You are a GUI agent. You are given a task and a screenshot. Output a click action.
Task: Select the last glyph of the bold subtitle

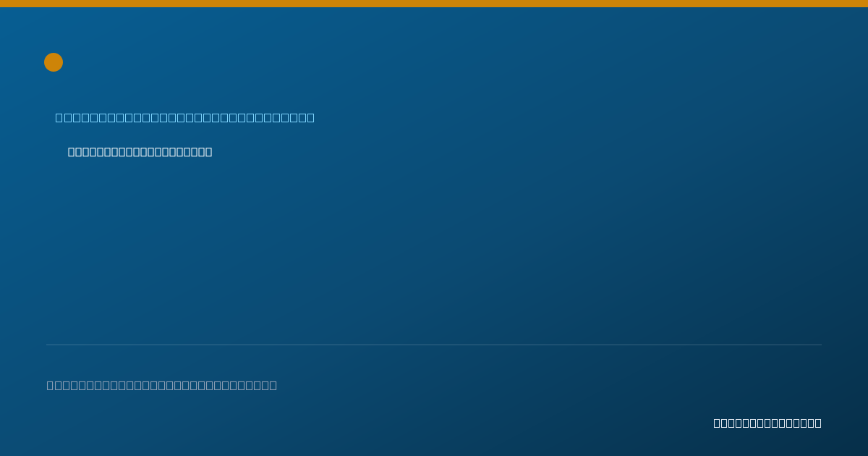208,151
